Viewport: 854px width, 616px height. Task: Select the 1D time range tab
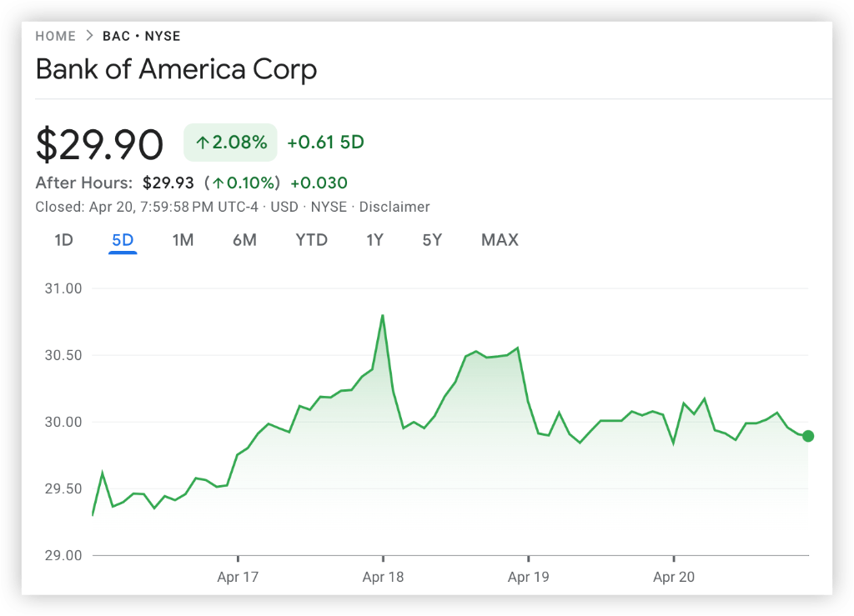coord(63,240)
